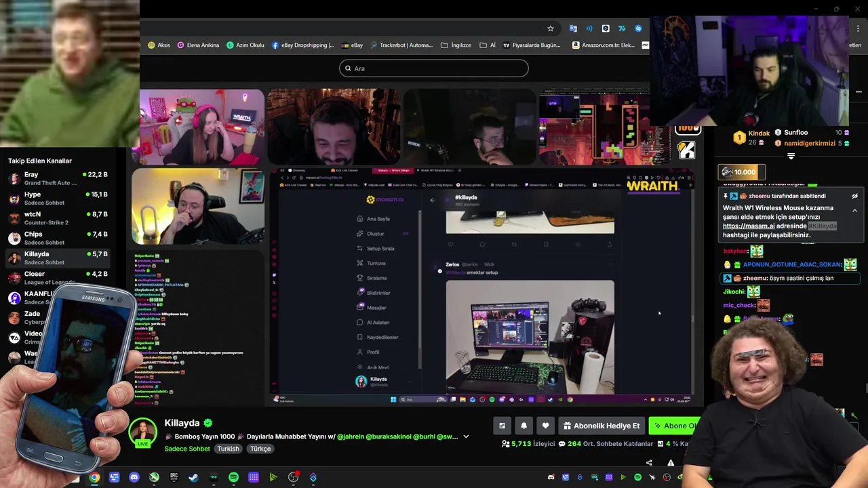The height and width of the screenshot is (488, 868).
Task: Click the Discord tray icon
Action: 551,478
